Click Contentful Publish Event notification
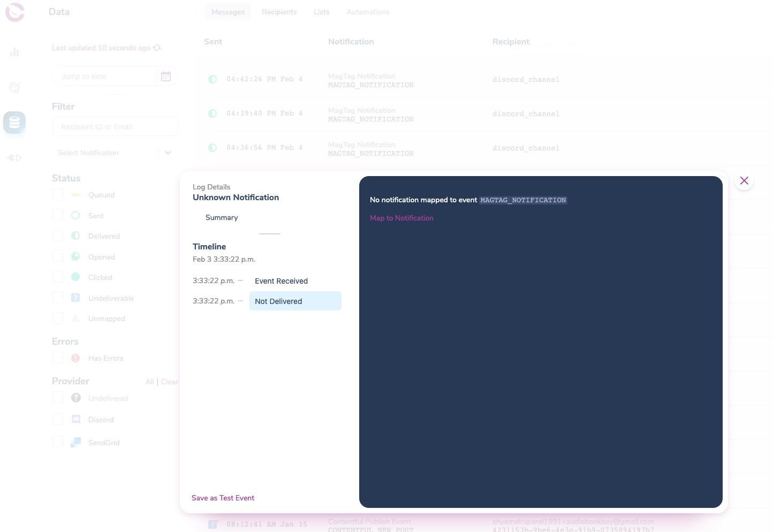Image resolution: width=773 pixels, height=532 pixels. pos(369,521)
